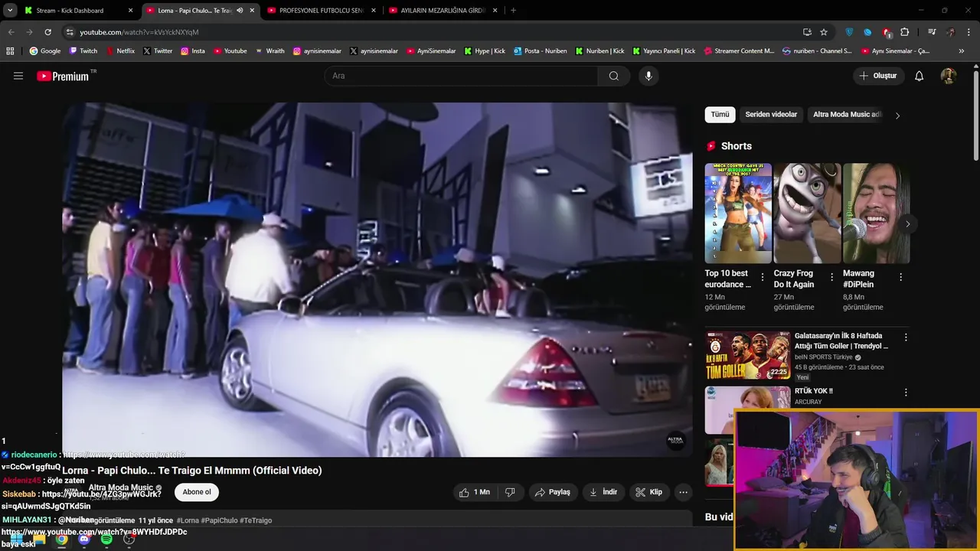The image size is (980, 551).
Task: Open the RTÜK YOK !! video title
Action: click(813, 391)
